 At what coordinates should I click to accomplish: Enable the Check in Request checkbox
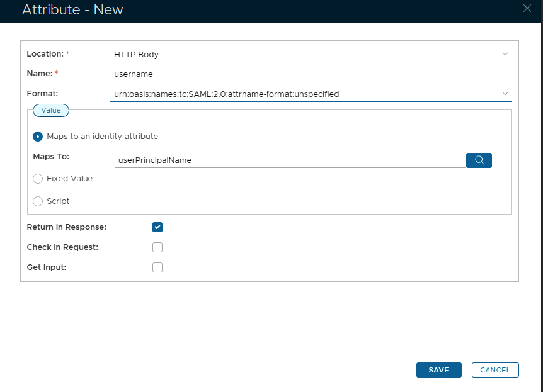(157, 247)
